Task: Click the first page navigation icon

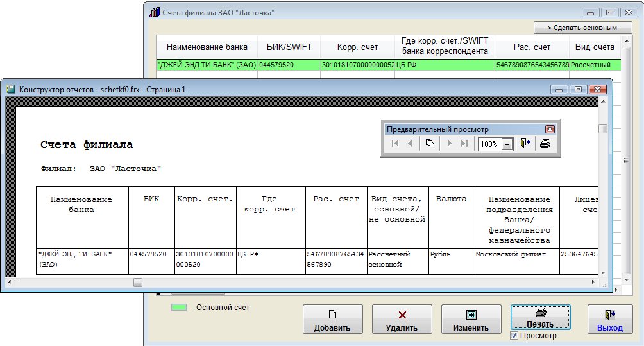Action: pyautogui.click(x=395, y=144)
